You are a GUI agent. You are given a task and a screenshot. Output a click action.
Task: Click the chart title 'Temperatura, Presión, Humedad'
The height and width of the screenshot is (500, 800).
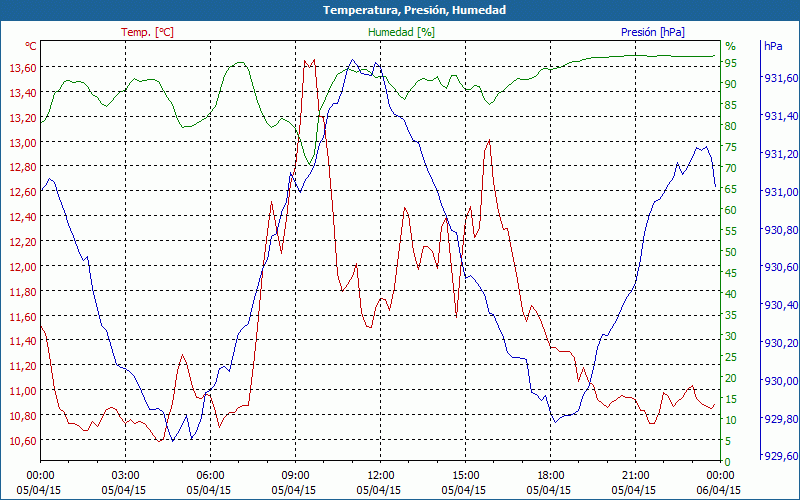click(414, 10)
